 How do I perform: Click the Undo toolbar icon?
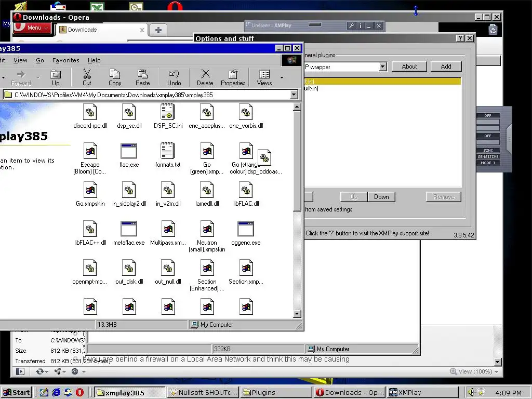pyautogui.click(x=174, y=77)
